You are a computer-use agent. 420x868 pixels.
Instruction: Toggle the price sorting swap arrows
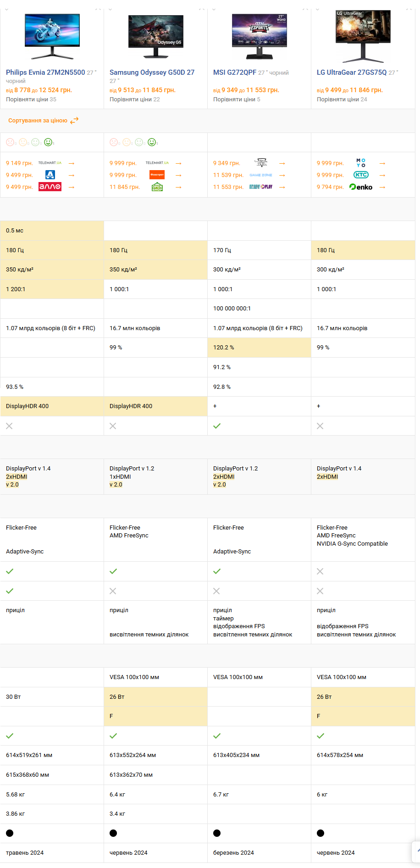[x=74, y=121]
